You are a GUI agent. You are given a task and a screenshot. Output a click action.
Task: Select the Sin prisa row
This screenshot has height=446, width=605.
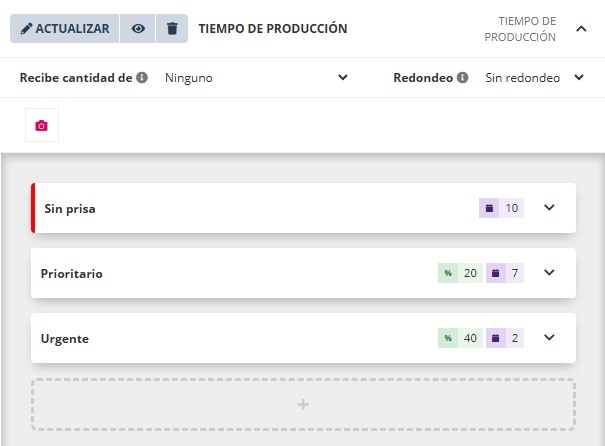click(x=250, y=208)
